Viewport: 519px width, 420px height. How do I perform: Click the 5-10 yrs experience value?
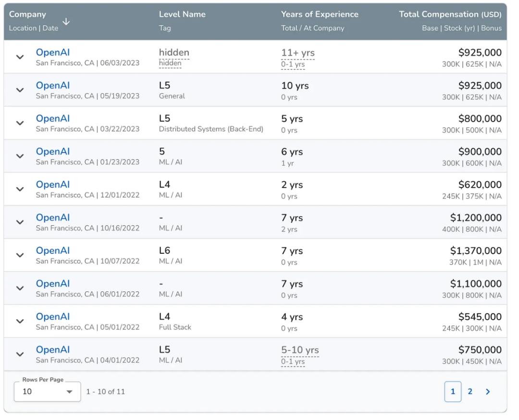coord(300,350)
